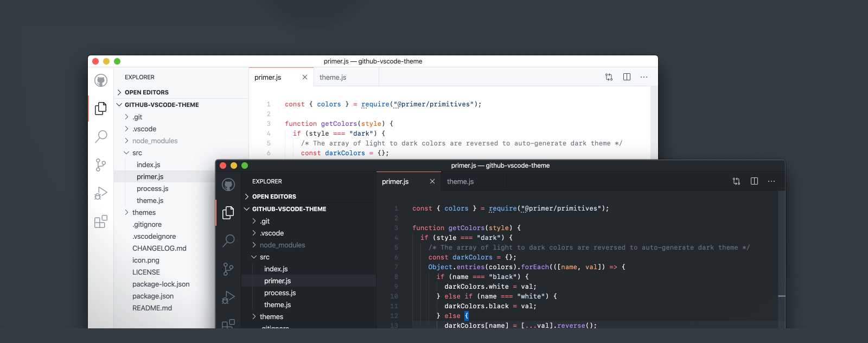Image resolution: width=868 pixels, height=343 pixels.
Task: Click Split Editor icon in light window
Action: [627, 77]
